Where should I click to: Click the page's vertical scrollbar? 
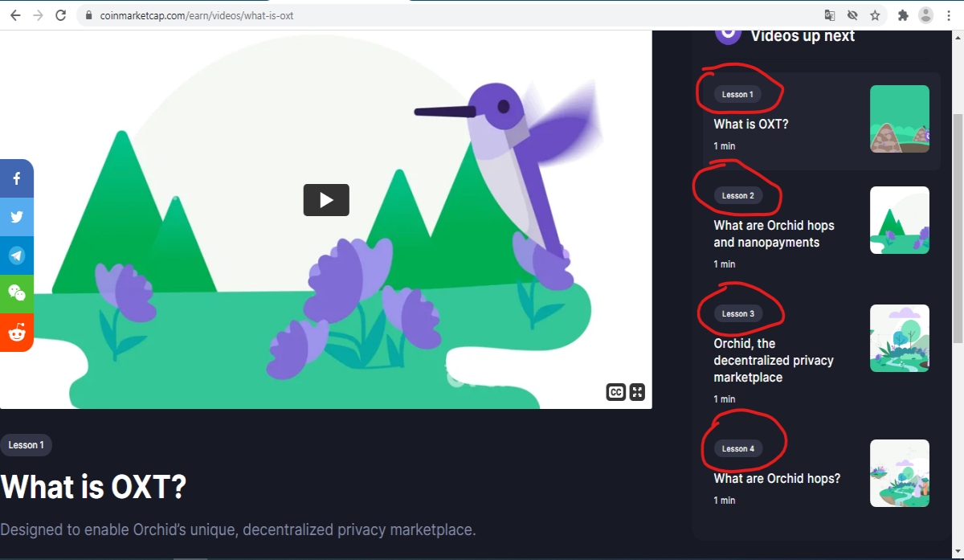pos(958,229)
